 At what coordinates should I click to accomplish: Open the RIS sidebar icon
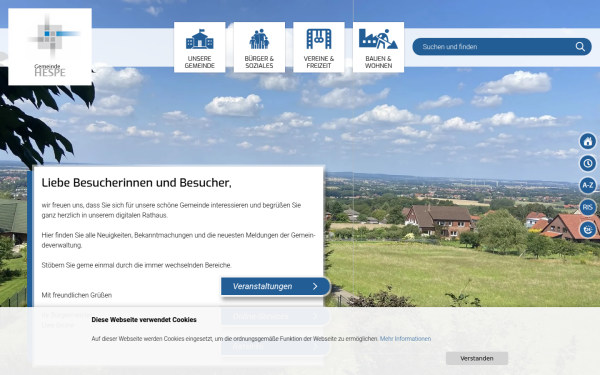[x=588, y=207]
